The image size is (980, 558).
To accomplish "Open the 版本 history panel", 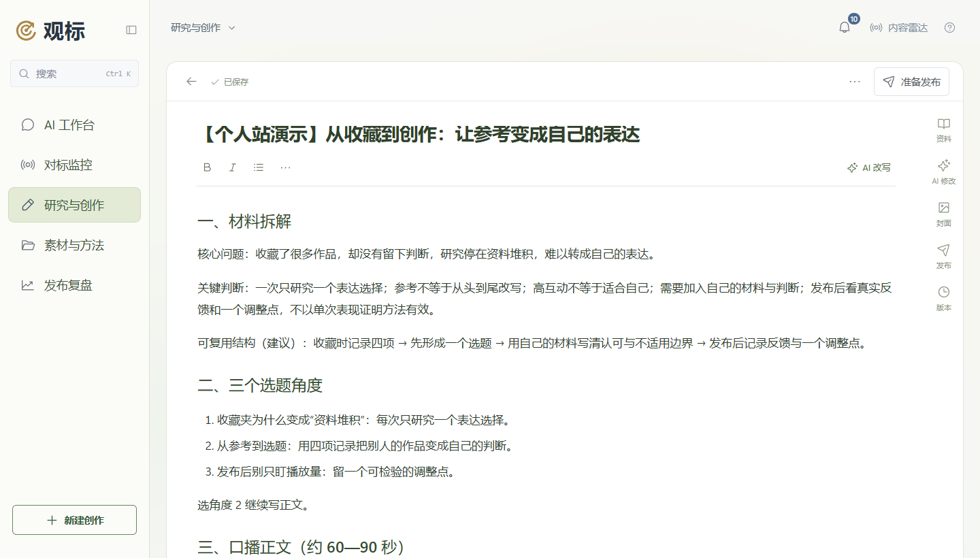I will coord(943,299).
